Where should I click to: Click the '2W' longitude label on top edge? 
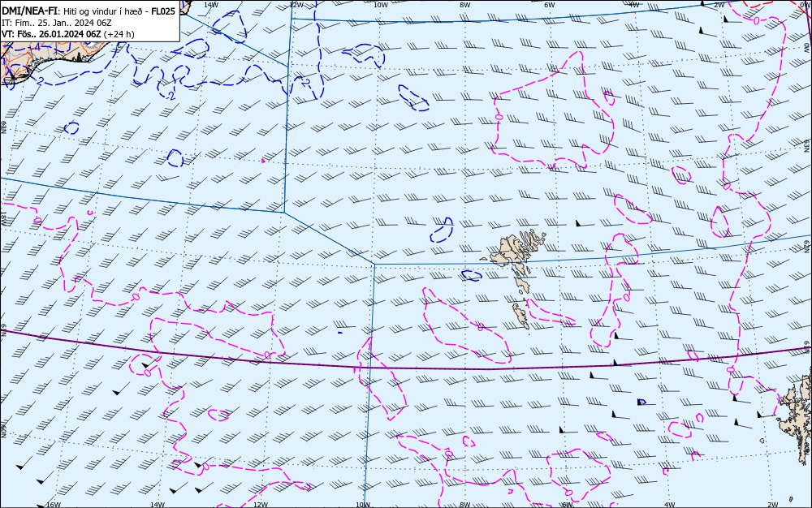719,5
